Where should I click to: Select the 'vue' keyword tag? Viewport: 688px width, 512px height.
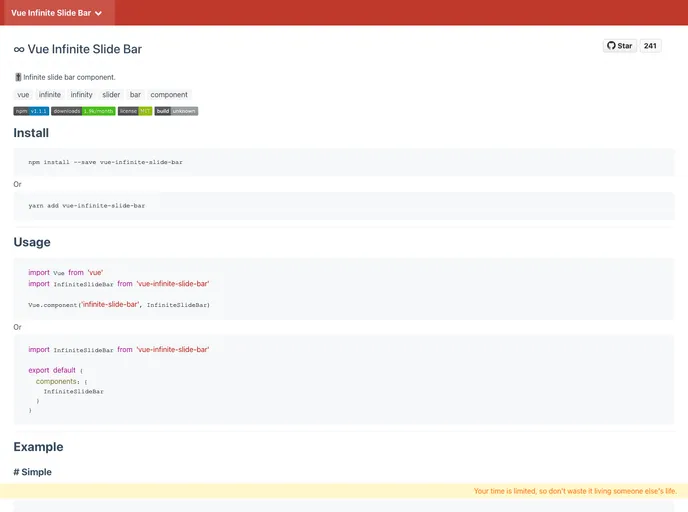click(23, 95)
